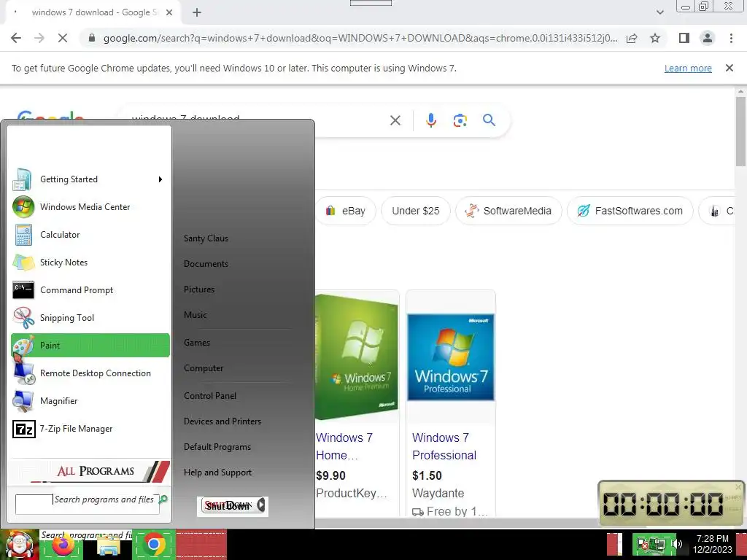Click the taskbar clock showing 7:28 PM

click(712, 544)
